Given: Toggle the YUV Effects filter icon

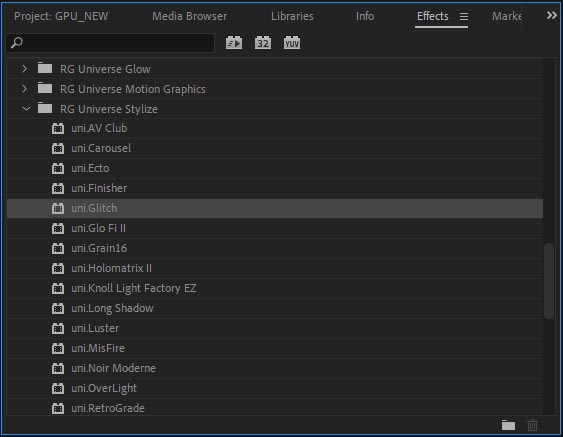Looking at the screenshot, I should click(x=292, y=43).
